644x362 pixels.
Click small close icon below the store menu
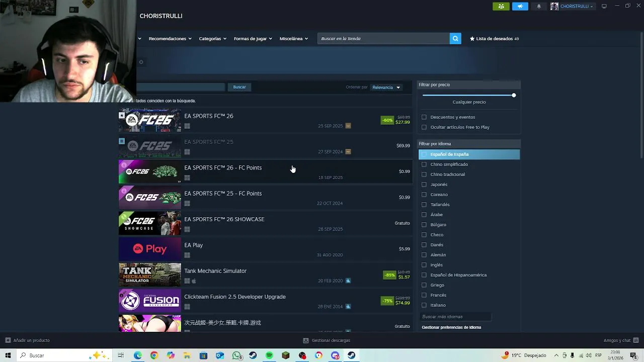tap(141, 62)
